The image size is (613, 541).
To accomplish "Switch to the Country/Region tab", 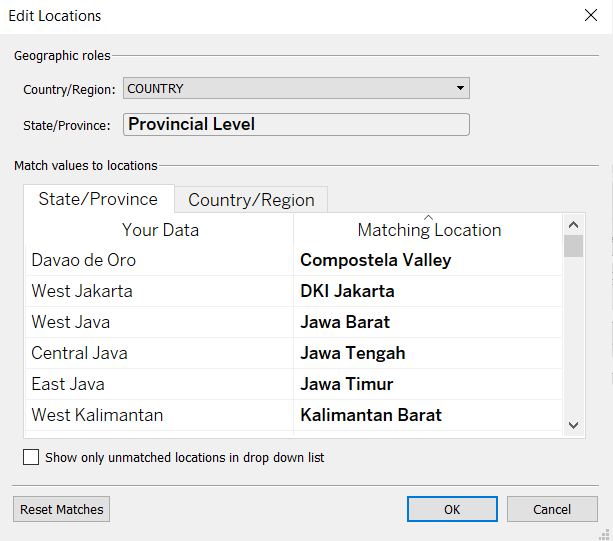I will (x=251, y=200).
